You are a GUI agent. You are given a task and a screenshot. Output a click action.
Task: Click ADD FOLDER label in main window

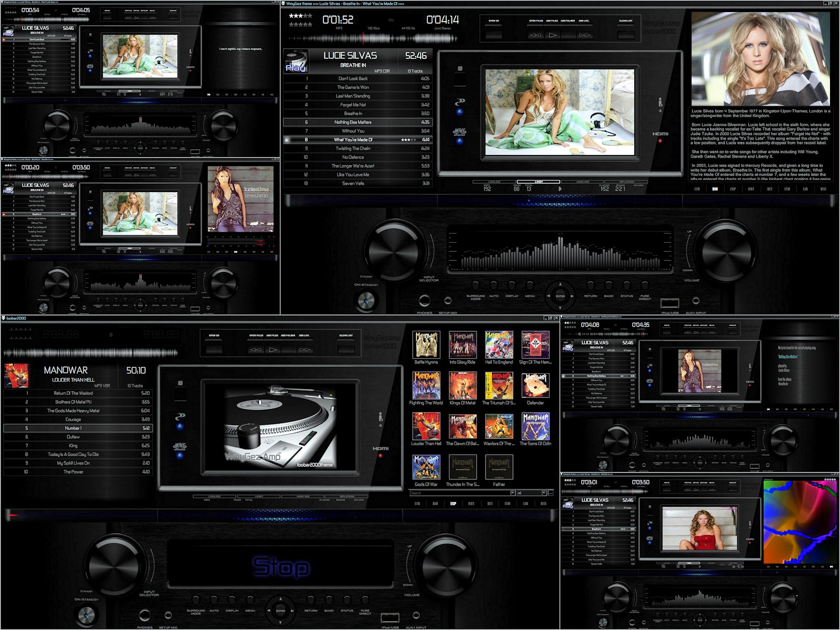click(x=568, y=21)
